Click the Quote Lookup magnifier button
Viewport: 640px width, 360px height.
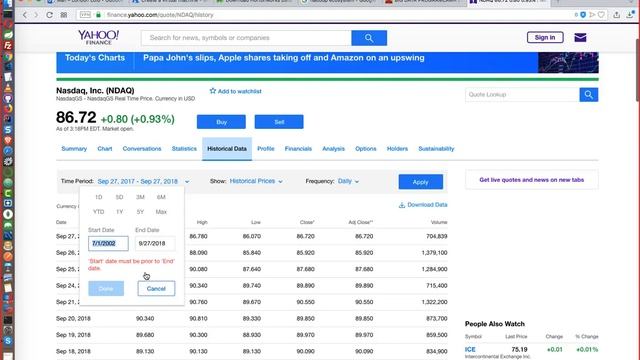[x=589, y=95]
